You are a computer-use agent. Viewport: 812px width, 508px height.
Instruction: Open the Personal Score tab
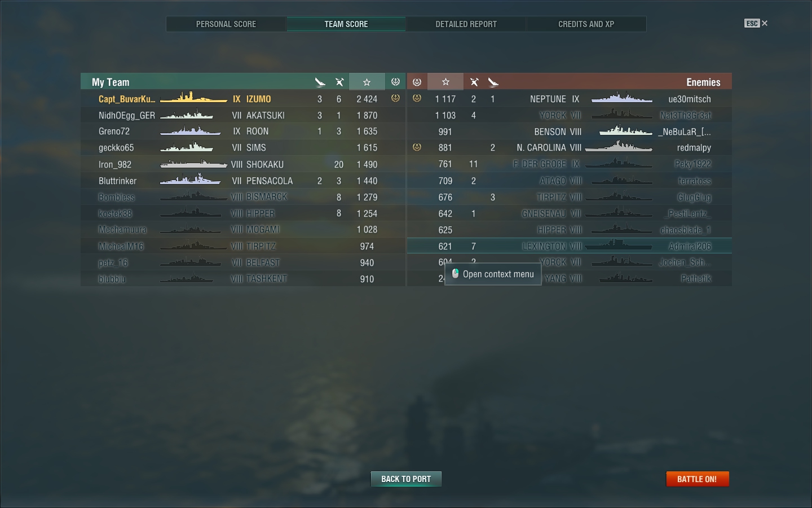coord(226,24)
